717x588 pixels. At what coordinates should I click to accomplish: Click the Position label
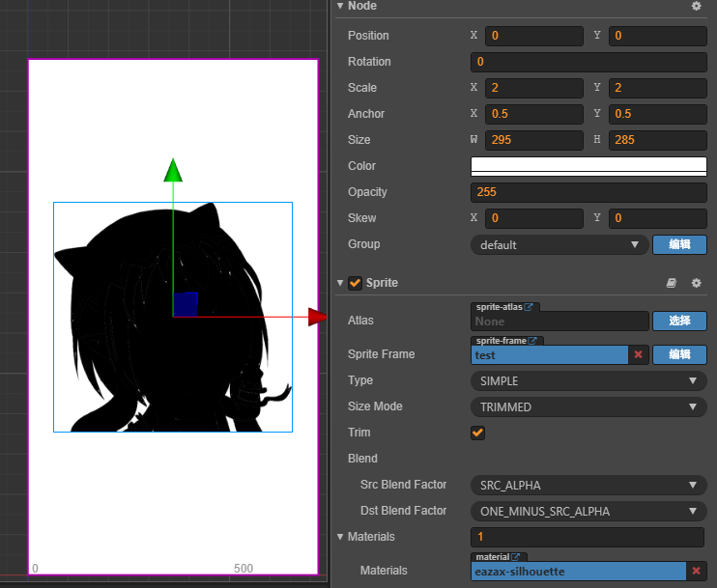pos(368,36)
